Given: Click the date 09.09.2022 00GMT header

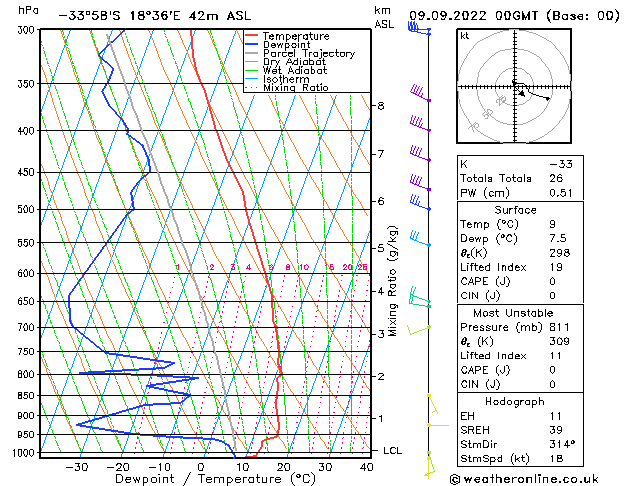Looking at the screenshot, I should tap(514, 16).
